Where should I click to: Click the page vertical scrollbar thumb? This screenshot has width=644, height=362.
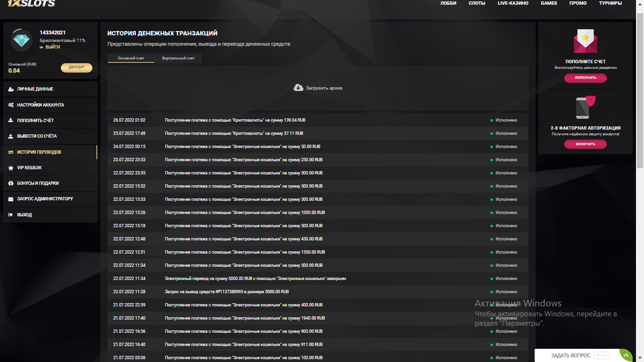pyautogui.click(x=640, y=90)
